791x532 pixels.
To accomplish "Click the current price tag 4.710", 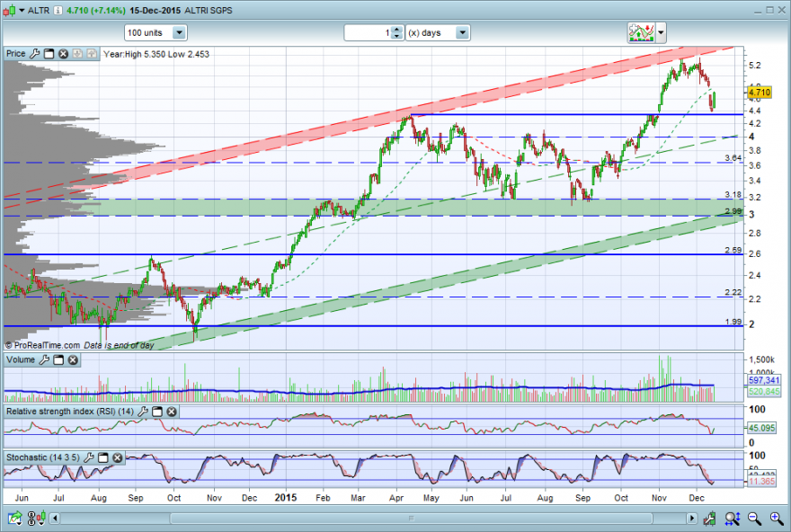I will (760, 93).
